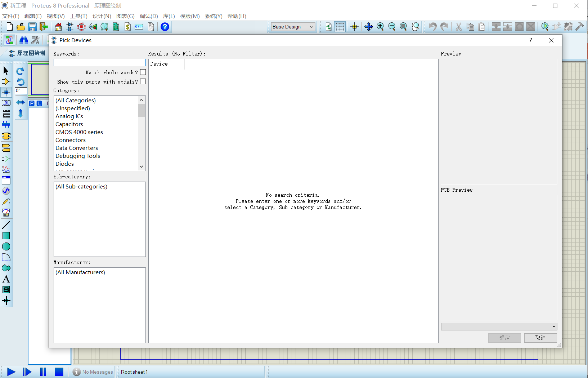This screenshot has height=378, width=588.
Task: Toggle the grid display icon
Action: (x=340, y=27)
